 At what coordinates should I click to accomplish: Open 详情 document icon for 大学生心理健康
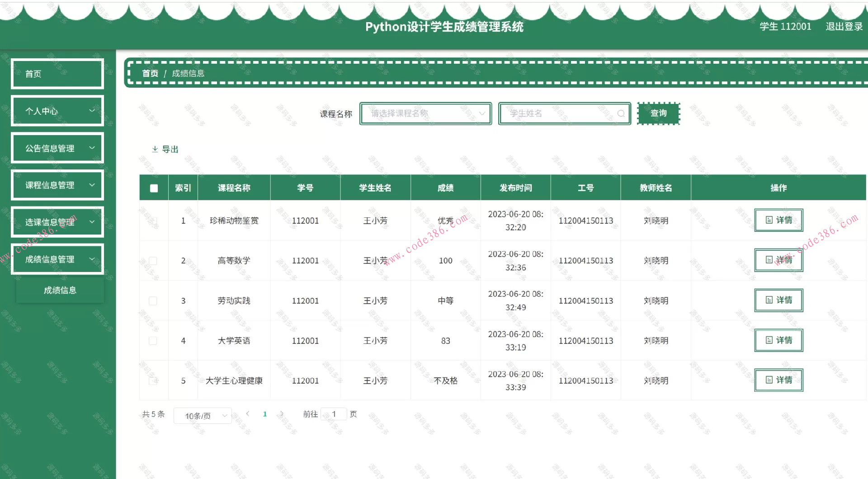(x=770, y=380)
